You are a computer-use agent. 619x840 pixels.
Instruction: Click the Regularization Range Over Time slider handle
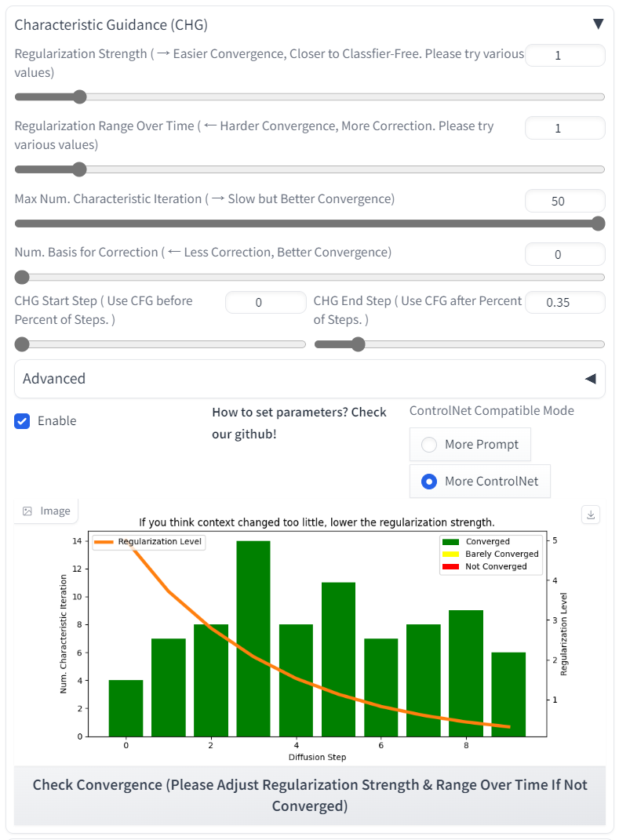click(x=79, y=169)
